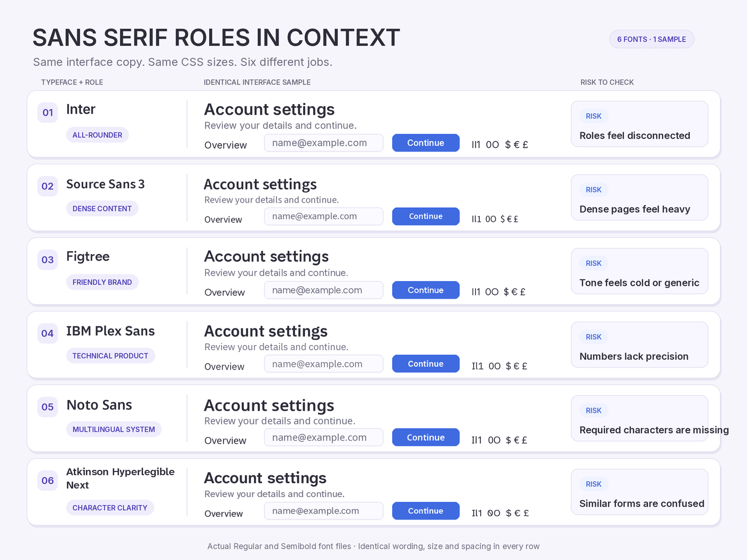Select Overview label in Noto Sans row

pos(225,441)
